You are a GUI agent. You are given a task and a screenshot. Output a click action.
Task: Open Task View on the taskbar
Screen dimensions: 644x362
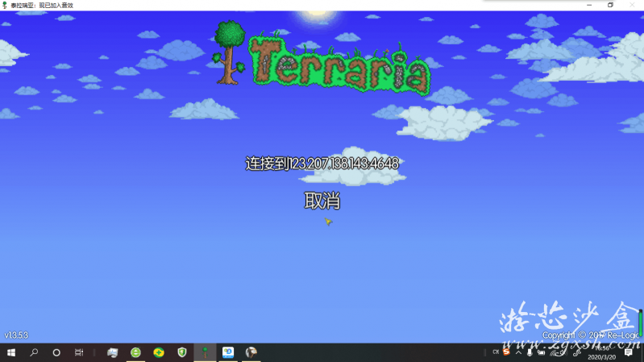point(79,352)
